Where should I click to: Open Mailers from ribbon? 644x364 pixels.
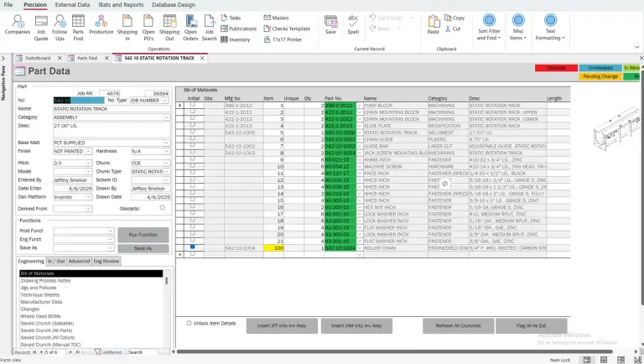tap(276, 18)
